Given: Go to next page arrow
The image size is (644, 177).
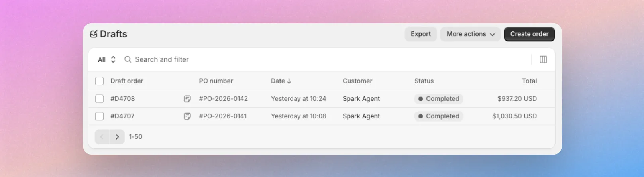Looking at the screenshot, I should pos(117,137).
